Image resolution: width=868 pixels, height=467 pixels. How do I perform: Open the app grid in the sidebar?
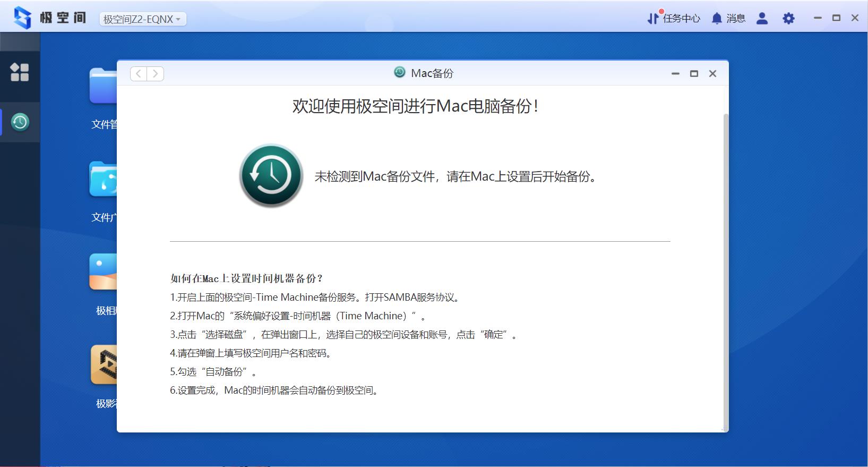tap(20, 72)
